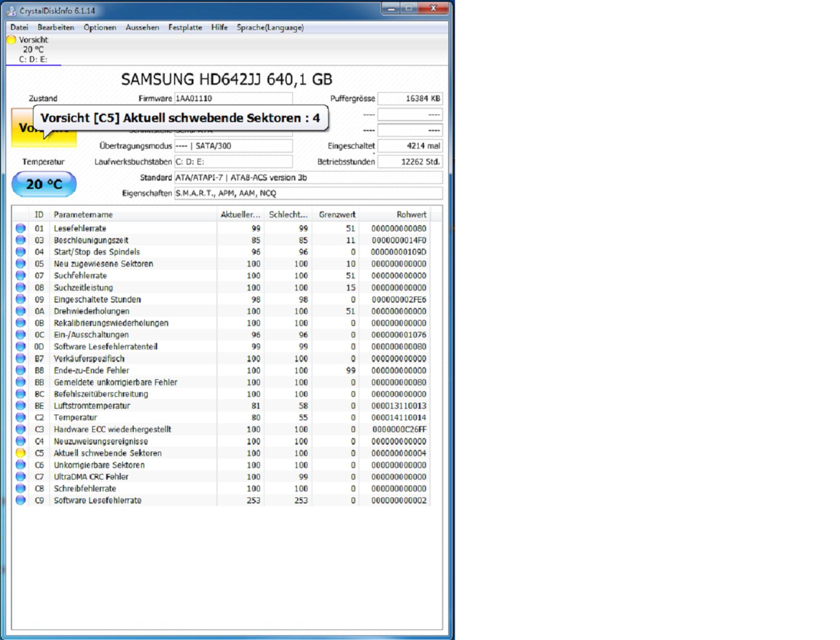Click status icon for Luftstromtemperatur
Image resolution: width=840 pixels, height=640 pixels.
click(20, 406)
